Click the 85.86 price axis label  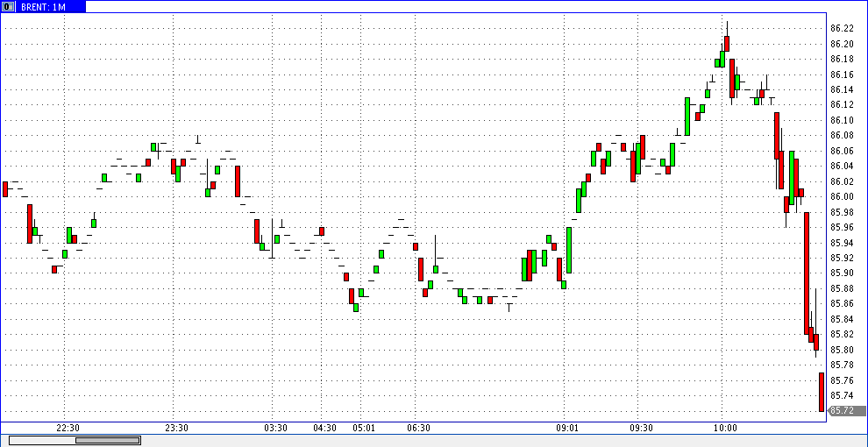[x=842, y=304]
